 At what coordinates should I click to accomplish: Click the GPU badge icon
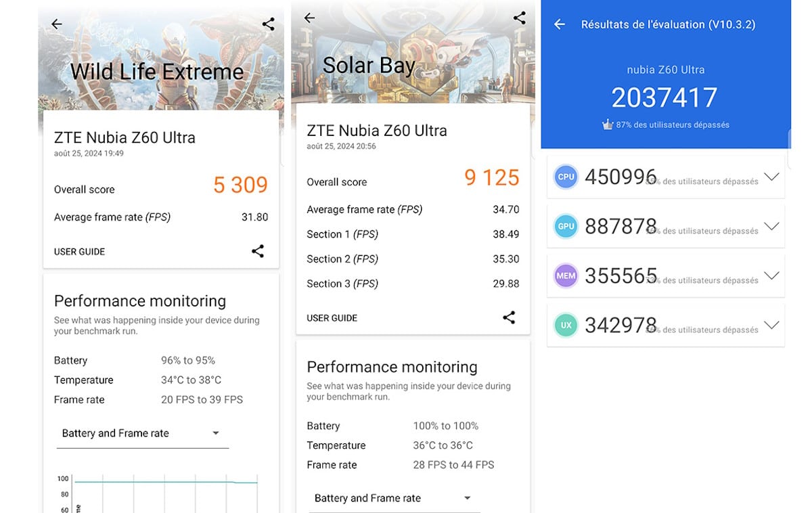[x=566, y=226]
